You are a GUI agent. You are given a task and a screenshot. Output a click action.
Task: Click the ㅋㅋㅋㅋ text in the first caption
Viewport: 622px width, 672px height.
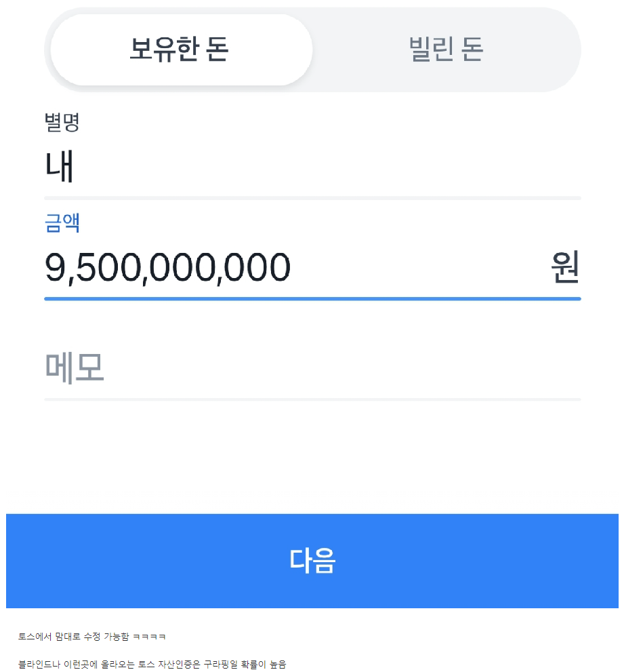150,637
